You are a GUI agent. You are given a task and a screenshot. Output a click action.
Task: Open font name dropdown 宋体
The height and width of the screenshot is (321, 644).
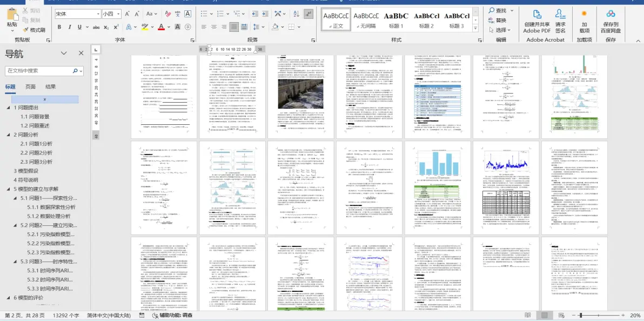coord(78,14)
